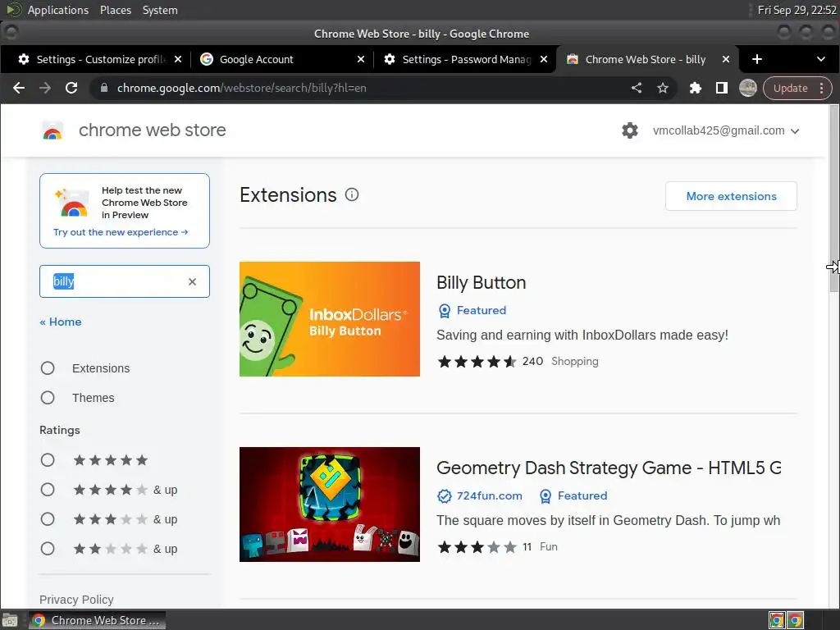Open the Chrome profile avatar
Viewport: 840px width, 630px height.
tap(748, 88)
